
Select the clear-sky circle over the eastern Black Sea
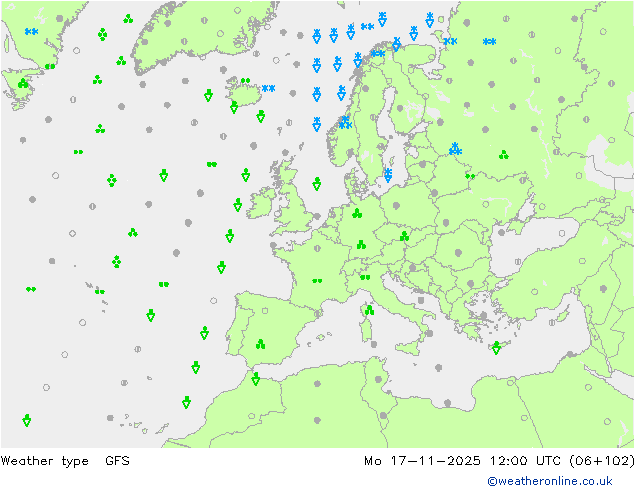coord(562,233)
